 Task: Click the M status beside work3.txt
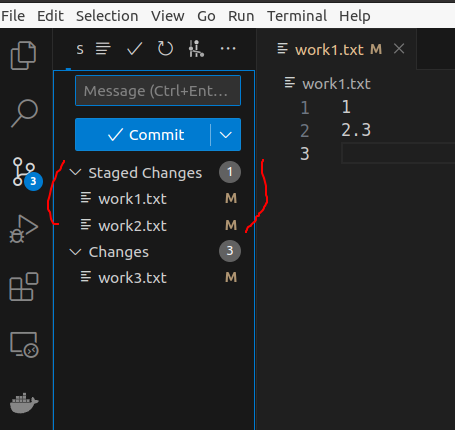coord(231,277)
